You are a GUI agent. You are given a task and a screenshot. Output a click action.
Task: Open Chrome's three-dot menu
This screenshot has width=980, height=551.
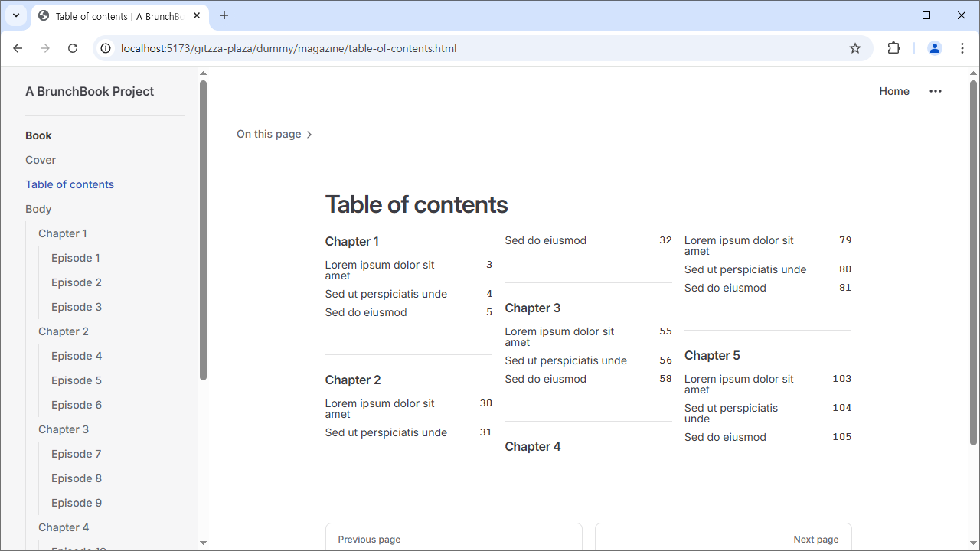(x=962, y=48)
